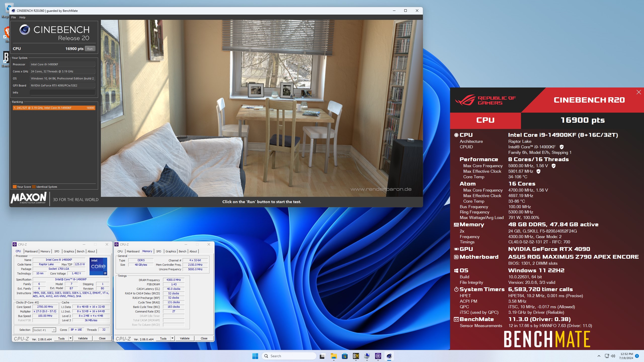644x362 pixels.
Task: Open the File menu in Cinebench
Action: [x=14, y=17]
